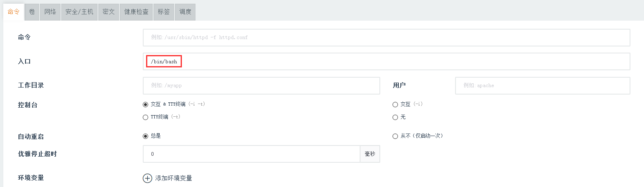This screenshot has width=644, height=187.
Task: Click the 添加环境变量 link
Action: click(x=173, y=178)
